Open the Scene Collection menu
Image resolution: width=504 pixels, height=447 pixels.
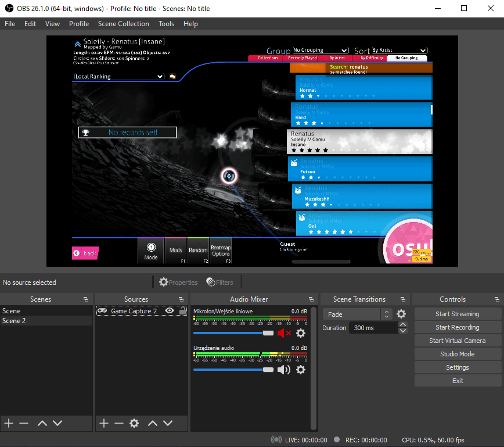click(124, 24)
